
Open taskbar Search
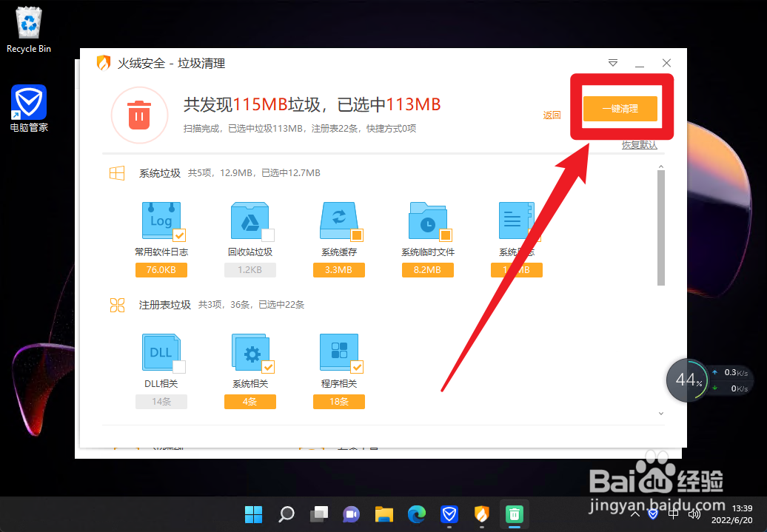(287, 514)
